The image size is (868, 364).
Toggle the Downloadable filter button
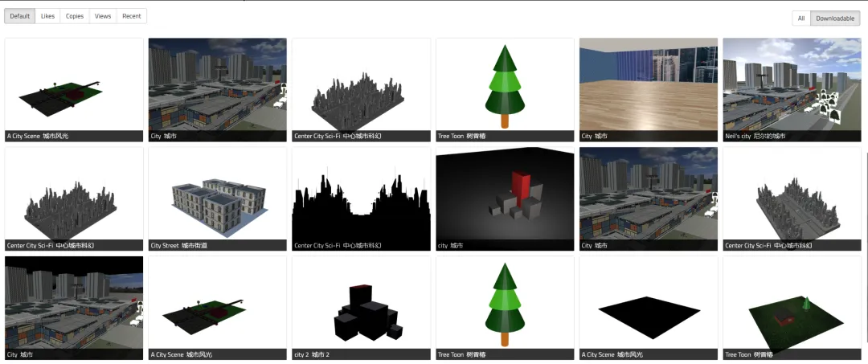pyautogui.click(x=835, y=18)
